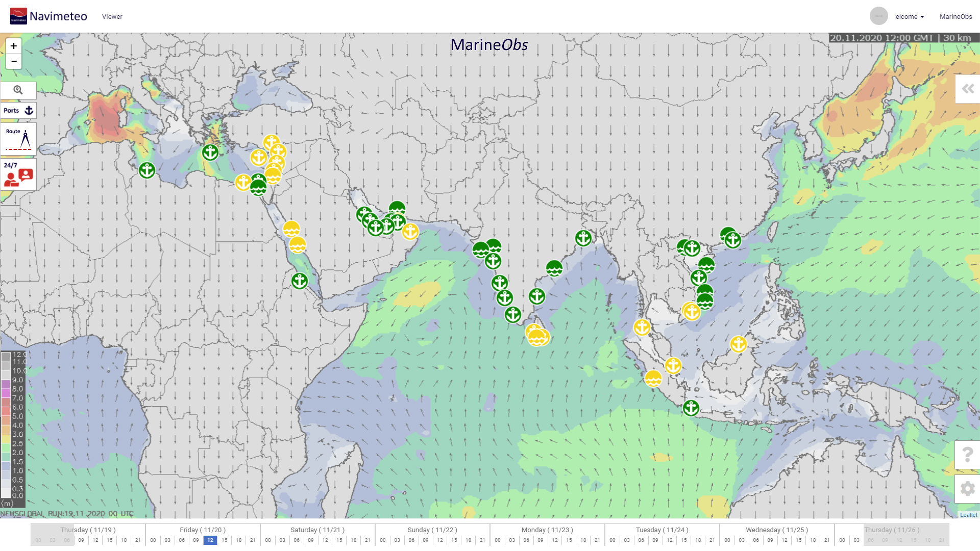The width and height of the screenshot is (980, 551).
Task: Select green anchor marker in southern Red Sea
Action: click(300, 281)
